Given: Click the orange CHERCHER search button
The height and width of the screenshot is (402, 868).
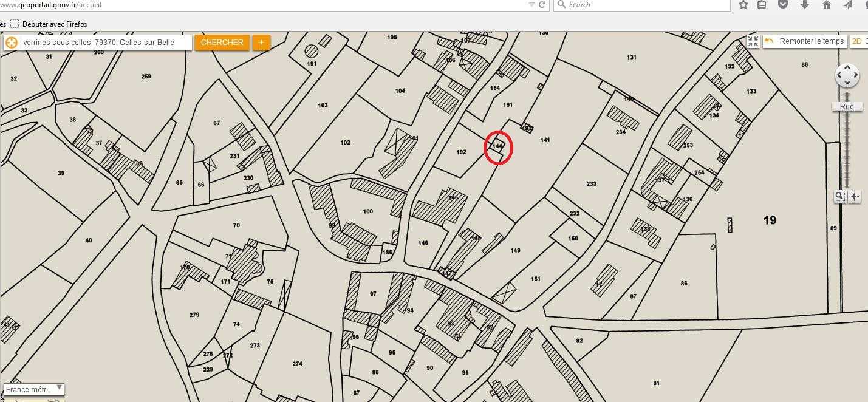Looking at the screenshot, I should click(x=222, y=43).
